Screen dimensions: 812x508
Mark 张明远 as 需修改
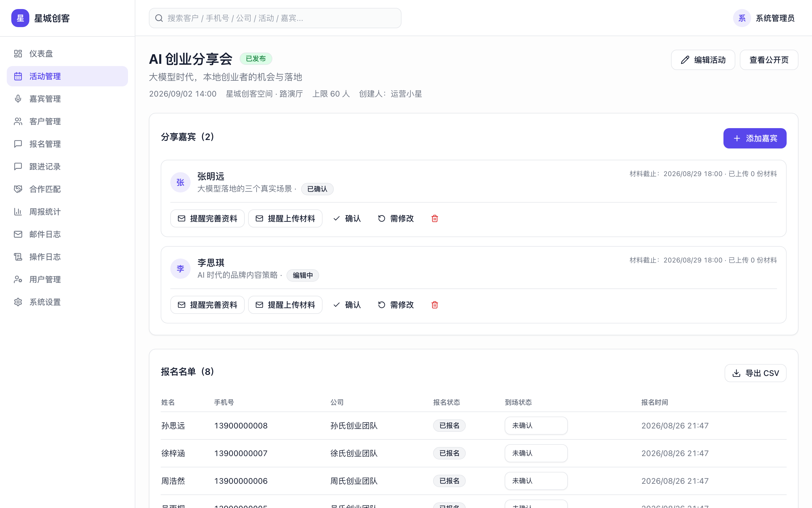point(396,218)
